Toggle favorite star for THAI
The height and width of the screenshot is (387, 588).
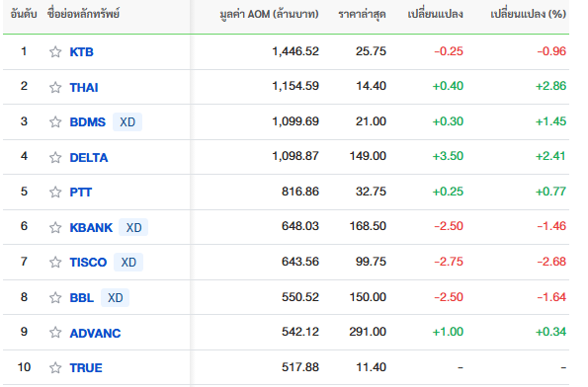coord(55,87)
